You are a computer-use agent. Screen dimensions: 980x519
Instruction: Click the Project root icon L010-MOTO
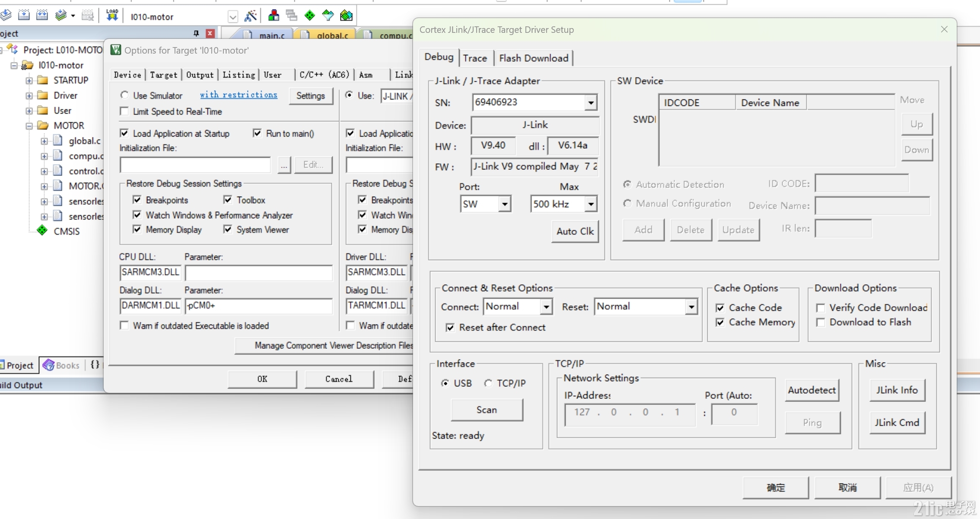pos(13,49)
